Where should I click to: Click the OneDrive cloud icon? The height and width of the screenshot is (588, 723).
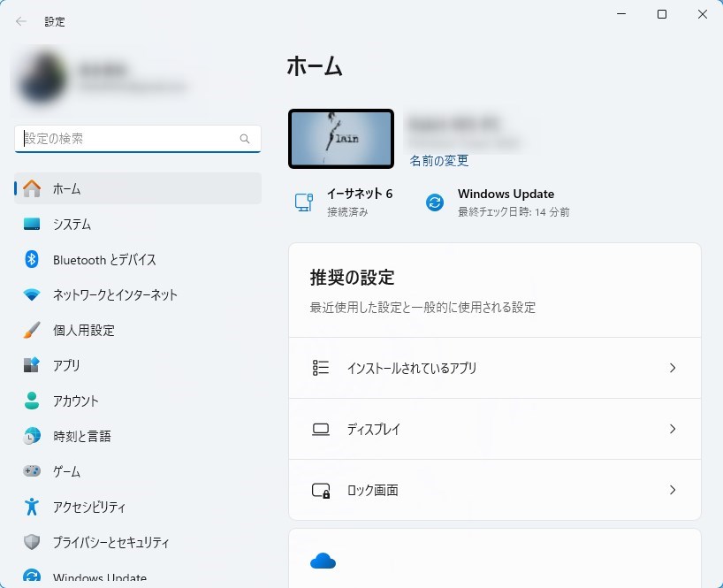pyautogui.click(x=323, y=561)
